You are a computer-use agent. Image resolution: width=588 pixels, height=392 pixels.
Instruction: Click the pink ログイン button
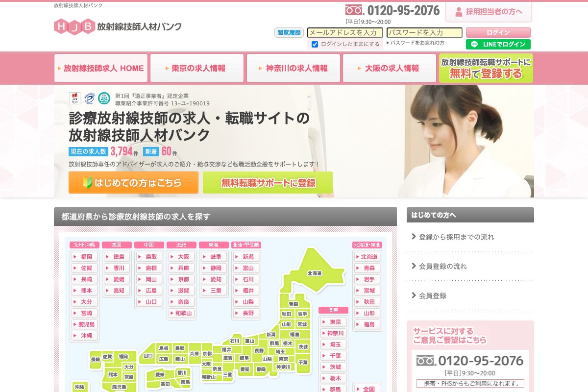click(x=498, y=33)
